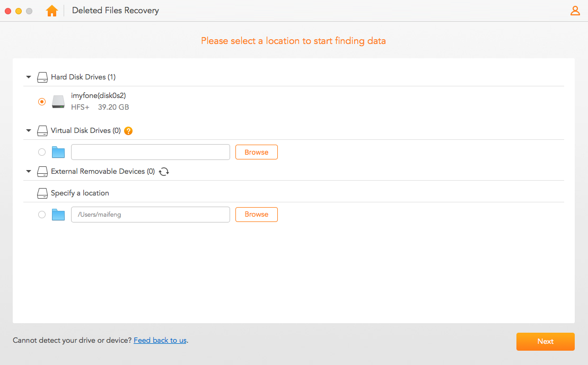Click the disk icon for imyfone(disk0s2)
This screenshot has width=588, height=365.
pyautogui.click(x=58, y=102)
